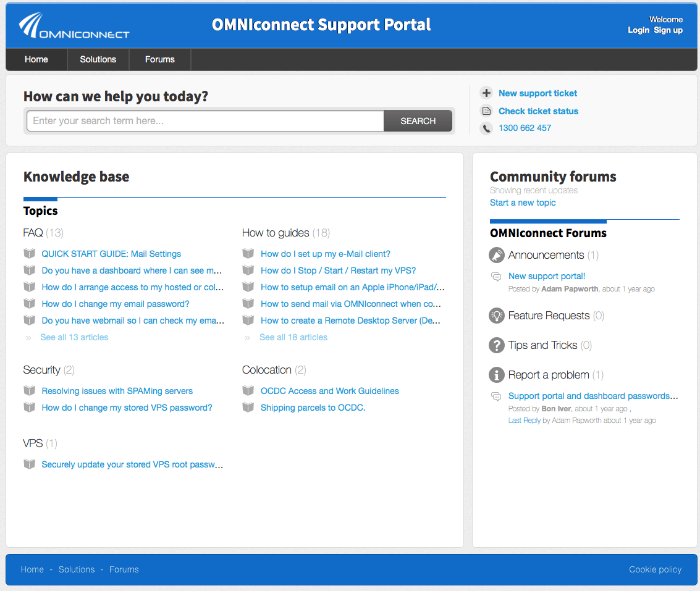The image size is (700, 591).
Task: Expand See all 18 articles
Action: point(293,337)
